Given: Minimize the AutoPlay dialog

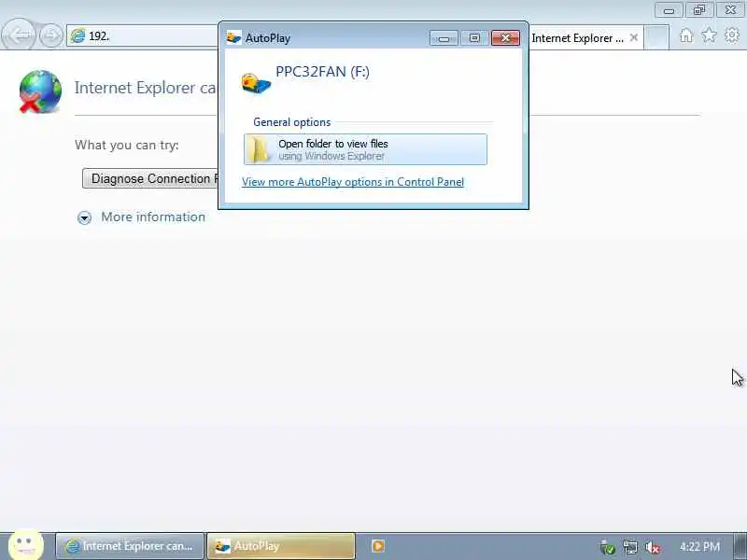Looking at the screenshot, I should pos(444,37).
